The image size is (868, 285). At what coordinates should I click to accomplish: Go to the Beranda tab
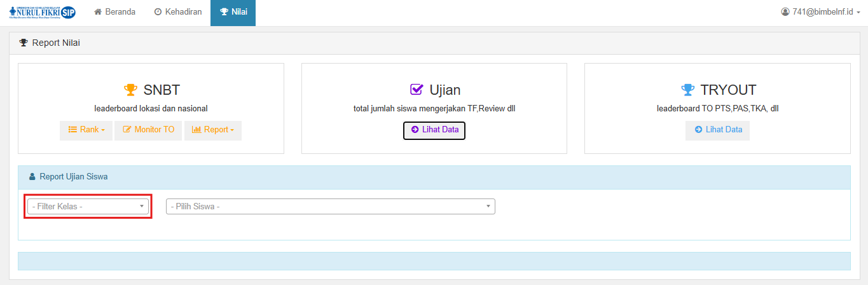tap(114, 12)
